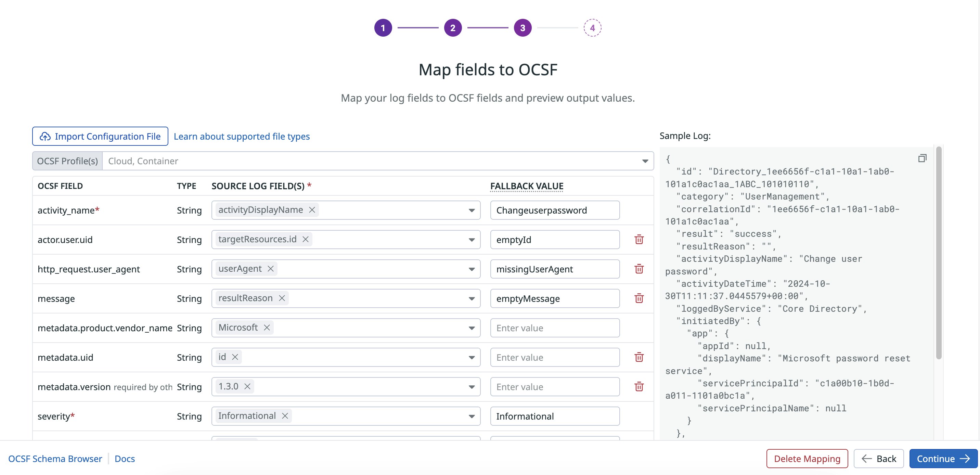Screen dimensions: 980x475
Task: Select step 4 in the progress stepper
Action: click(x=592, y=28)
